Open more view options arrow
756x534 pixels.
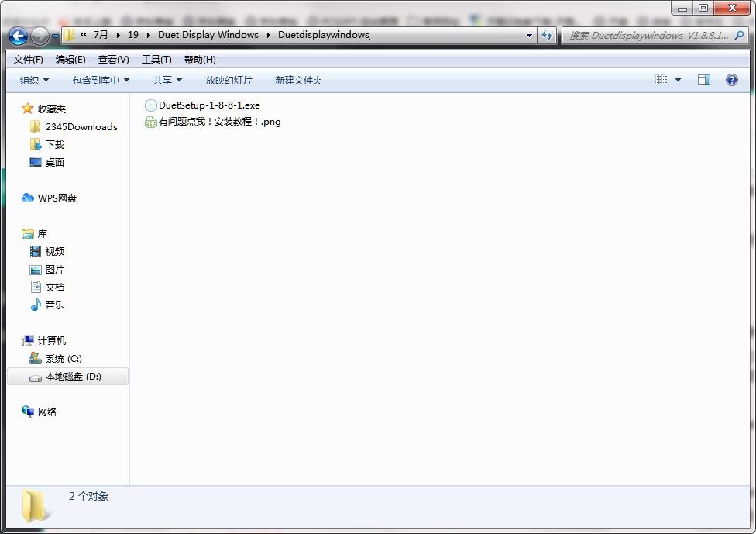point(678,80)
